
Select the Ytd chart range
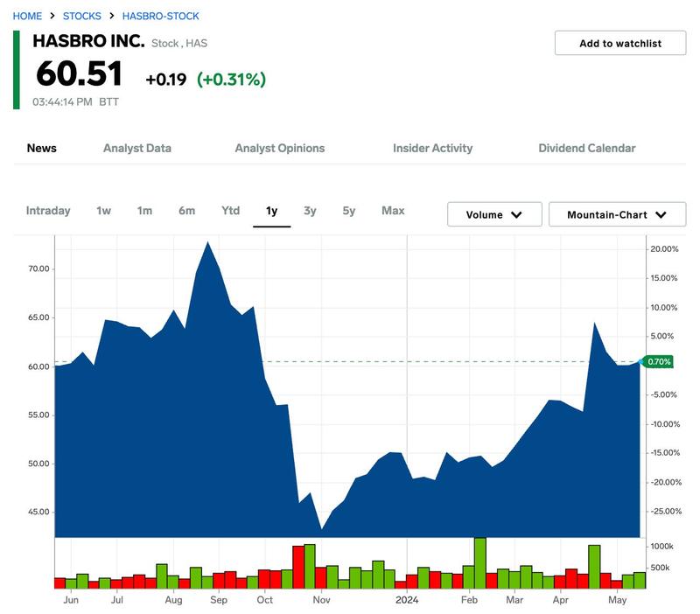click(x=230, y=211)
